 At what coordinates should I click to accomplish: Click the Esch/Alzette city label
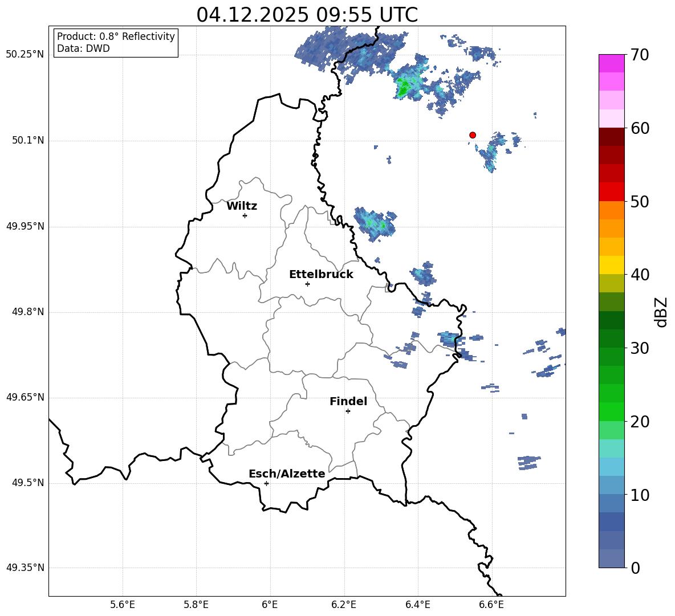pos(287,474)
